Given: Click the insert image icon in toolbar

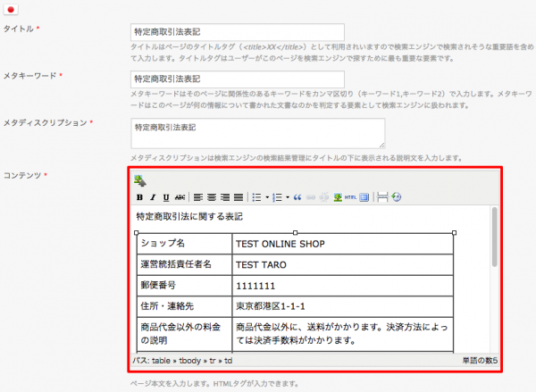Looking at the screenshot, I should pos(338,196).
